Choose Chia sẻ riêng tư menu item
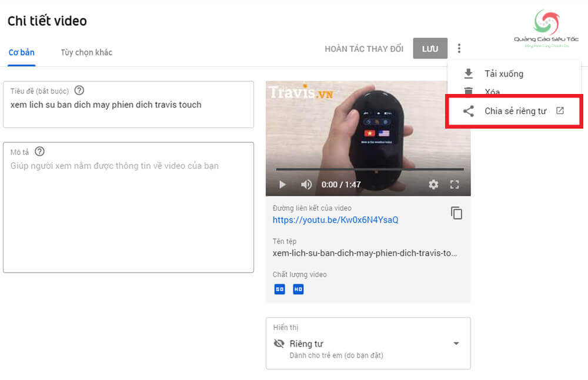The width and height of the screenshot is (588, 380). tap(514, 111)
